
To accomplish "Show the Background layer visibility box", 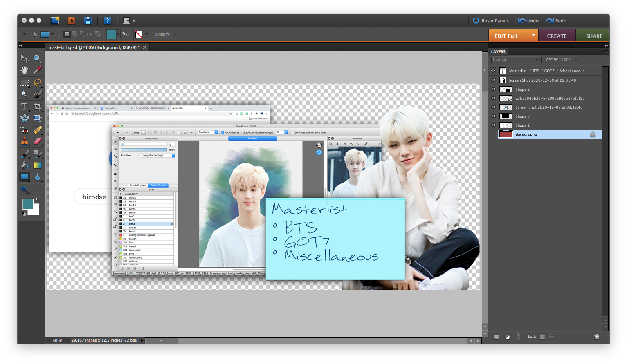I will 493,134.
